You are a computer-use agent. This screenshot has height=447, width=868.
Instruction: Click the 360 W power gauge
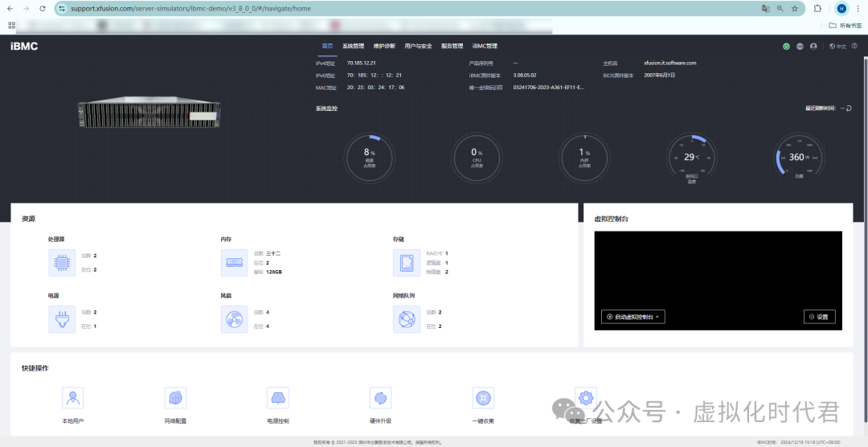click(799, 158)
